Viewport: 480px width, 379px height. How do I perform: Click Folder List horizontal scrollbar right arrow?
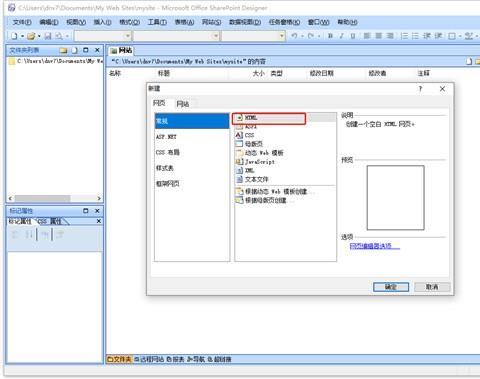coord(99,198)
